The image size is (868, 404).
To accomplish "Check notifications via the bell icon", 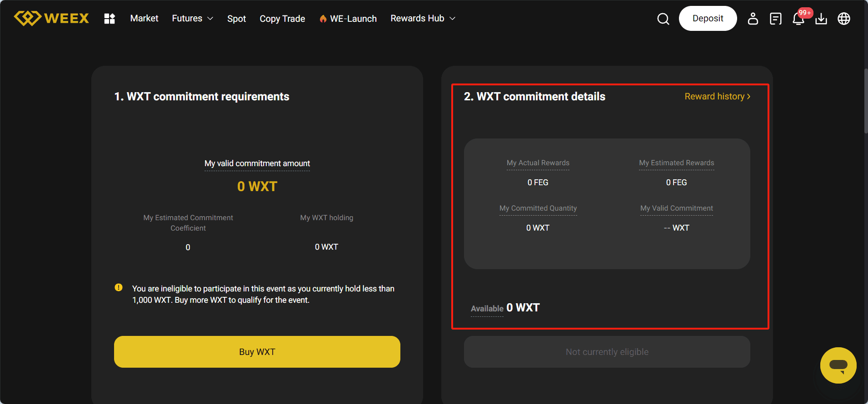I will pyautogui.click(x=798, y=19).
